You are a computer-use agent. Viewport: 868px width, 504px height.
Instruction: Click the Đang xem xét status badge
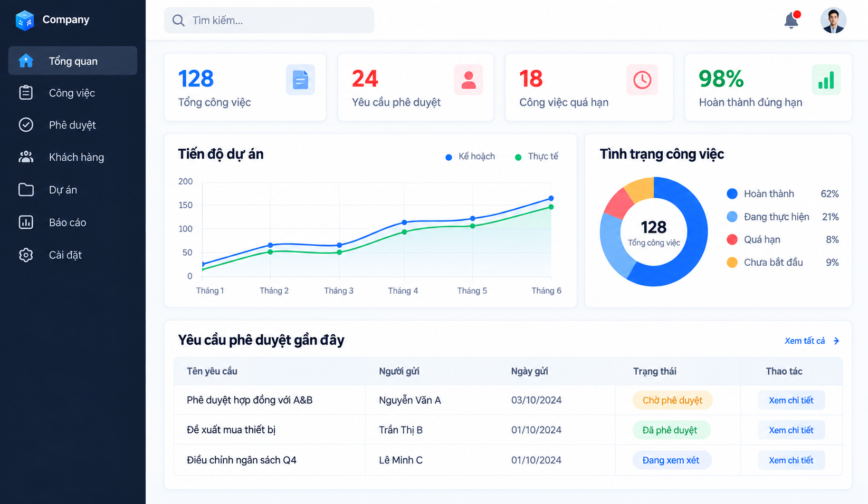[x=672, y=460]
